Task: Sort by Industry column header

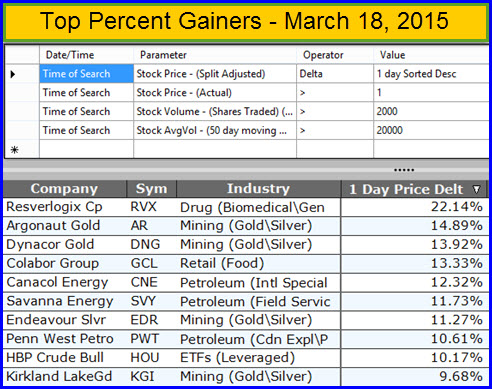Action: tap(258, 189)
